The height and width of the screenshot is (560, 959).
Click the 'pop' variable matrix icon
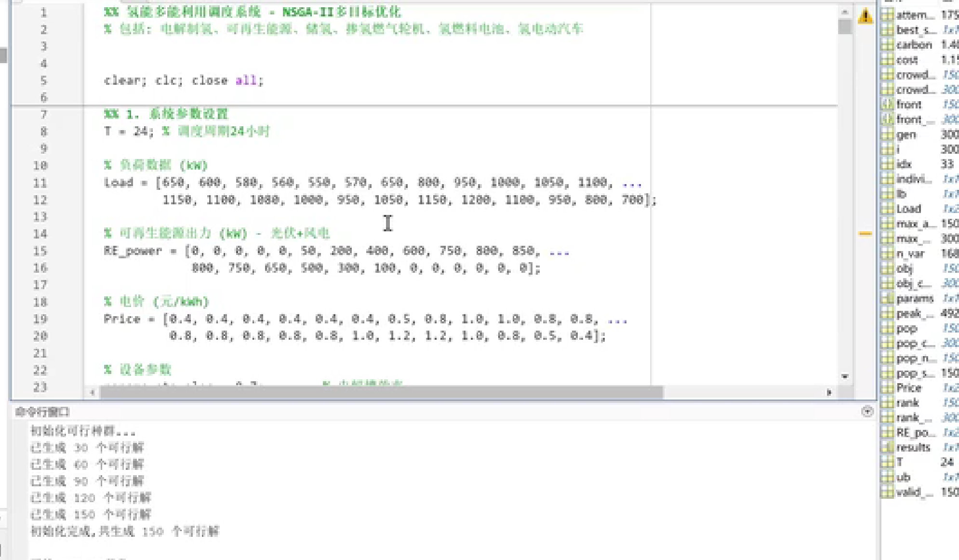pyautogui.click(x=887, y=328)
